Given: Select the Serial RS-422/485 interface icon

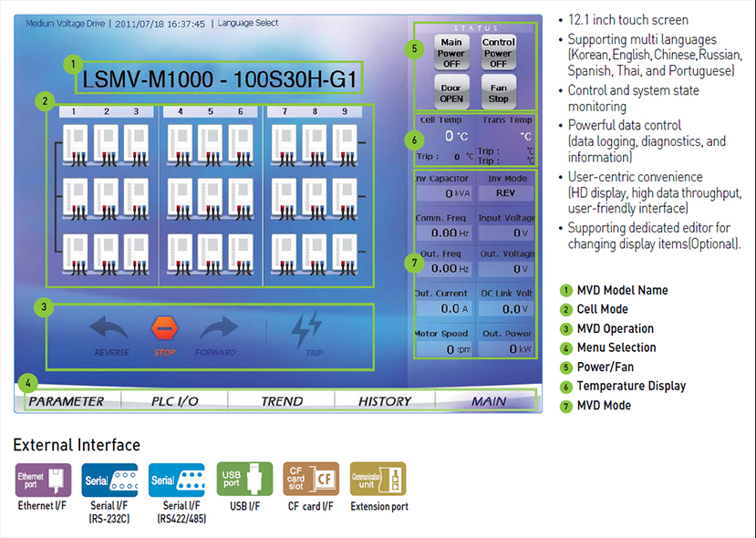Looking at the screenshot, I should [x=176, y=479].
